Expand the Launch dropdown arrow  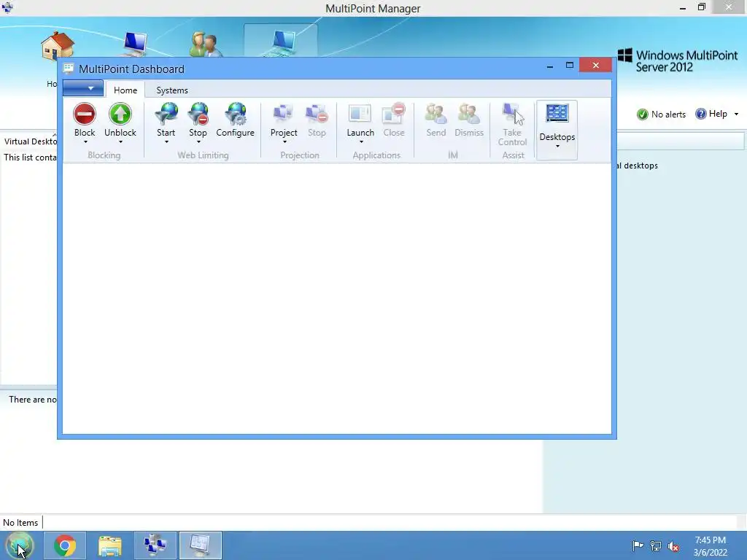point(361,142)
